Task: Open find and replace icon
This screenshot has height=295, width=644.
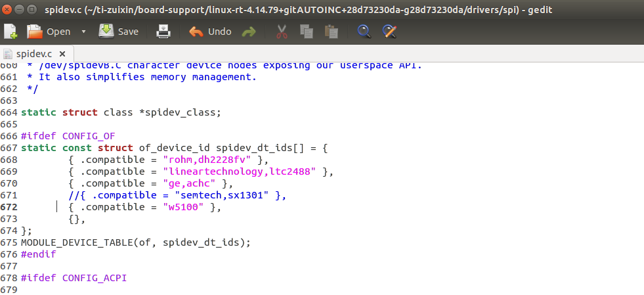Action: [x=389, y=32]
